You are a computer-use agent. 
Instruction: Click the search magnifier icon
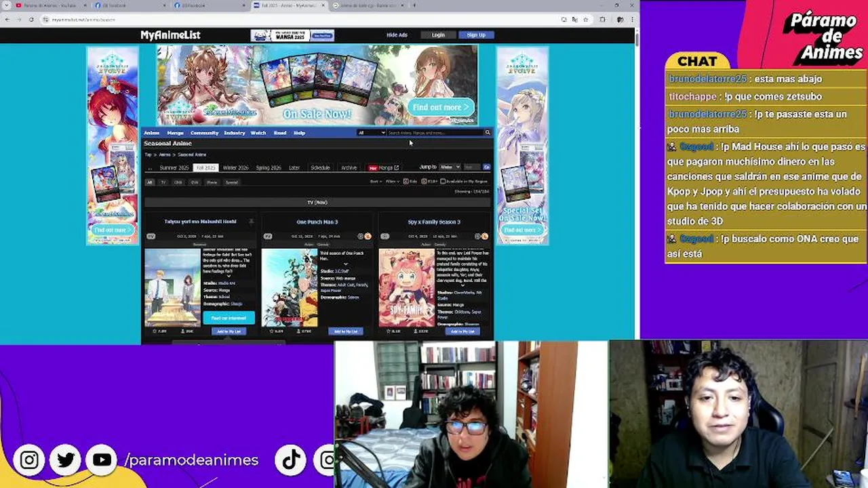pos(487,133)
